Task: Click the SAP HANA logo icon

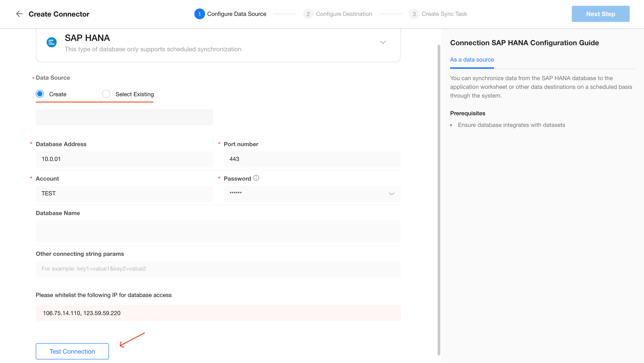Action: [51, 42]
